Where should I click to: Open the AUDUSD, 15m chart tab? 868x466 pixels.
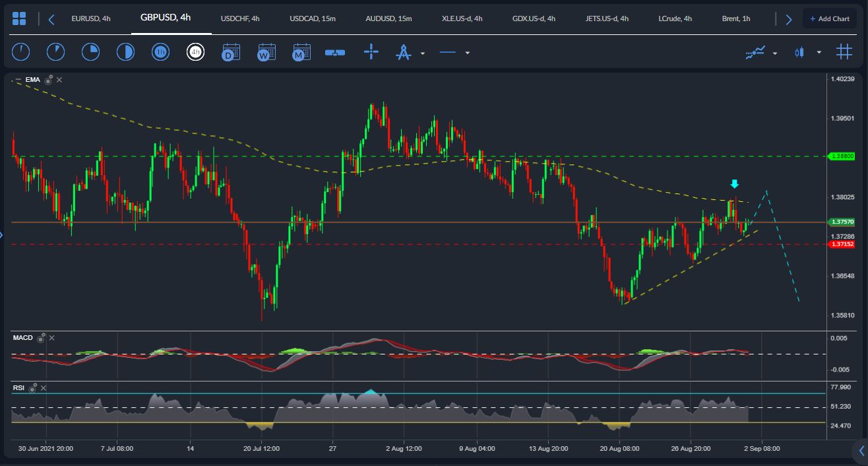[388, 18]
